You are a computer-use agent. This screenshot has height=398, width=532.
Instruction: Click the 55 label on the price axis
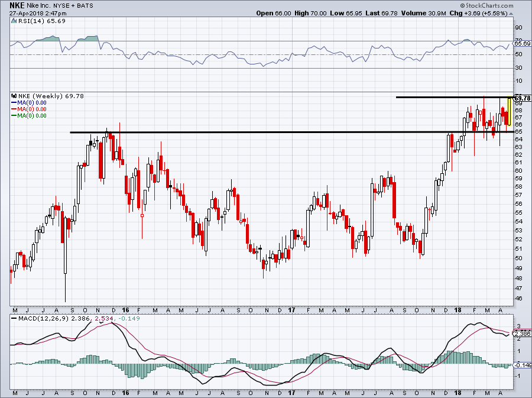518,213
